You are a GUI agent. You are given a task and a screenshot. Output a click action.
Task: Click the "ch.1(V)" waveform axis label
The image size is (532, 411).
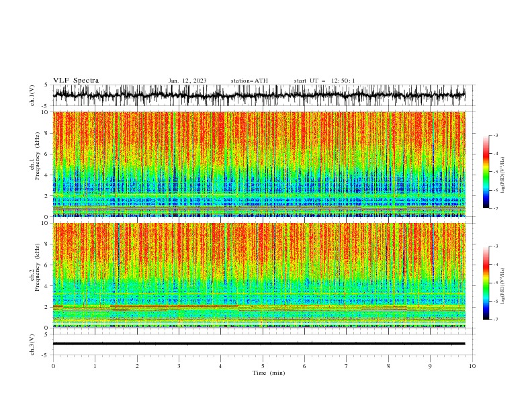32,95
